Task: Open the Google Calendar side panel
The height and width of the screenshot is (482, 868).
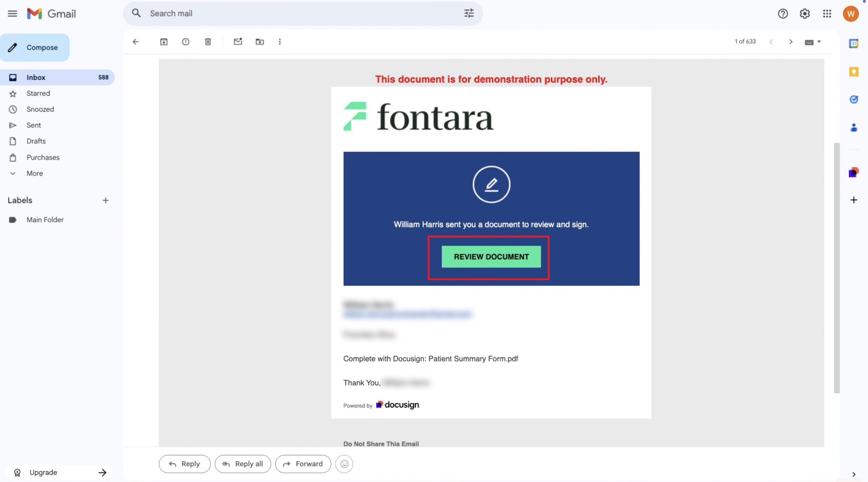Action: tap(854, 43)
